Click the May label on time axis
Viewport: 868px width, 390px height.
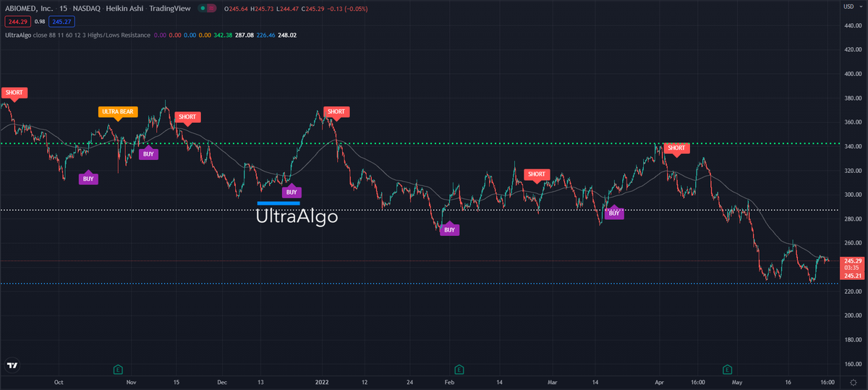coord(737,381)
